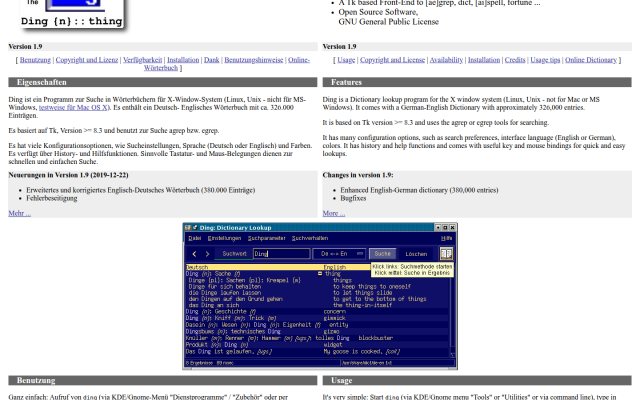This screenshot has height=400, width=640.
Task: Click the 'Mehr ...' link
Action: (x=20, y=213)
